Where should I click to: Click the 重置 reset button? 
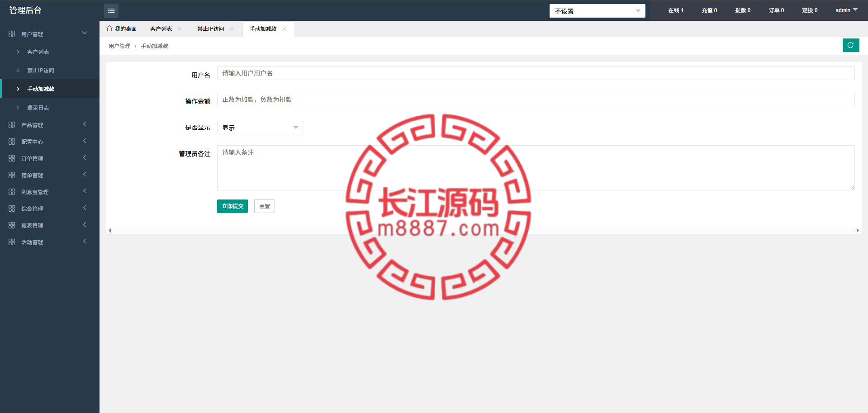[265, 206]
